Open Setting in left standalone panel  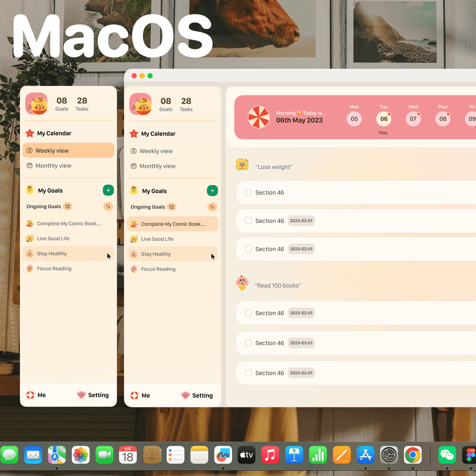click(x=93, y=395)
